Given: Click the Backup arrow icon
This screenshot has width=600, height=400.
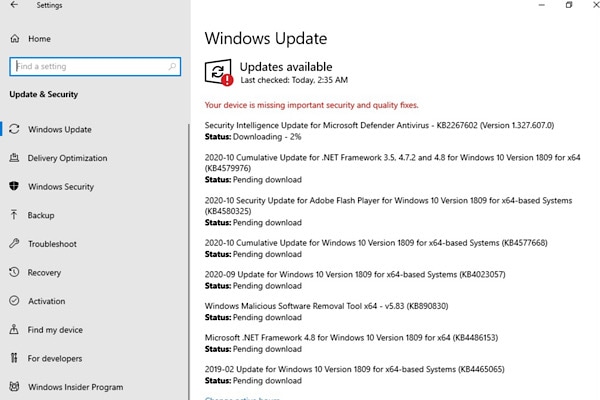Looking at the screenshot, I should pos(14,215).
